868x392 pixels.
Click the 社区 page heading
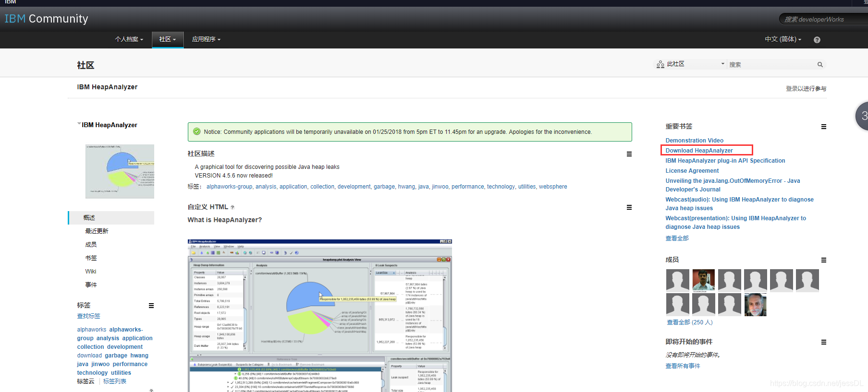point(86,65)
